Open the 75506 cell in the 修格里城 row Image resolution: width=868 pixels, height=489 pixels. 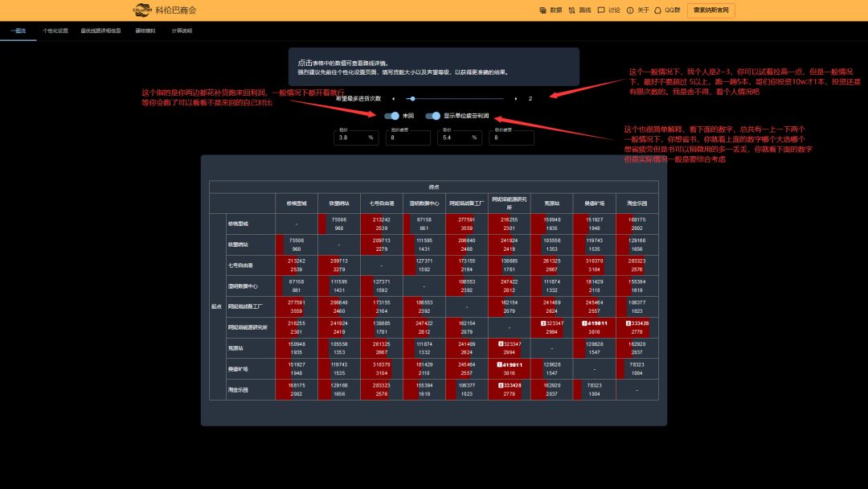coord(339,224)
